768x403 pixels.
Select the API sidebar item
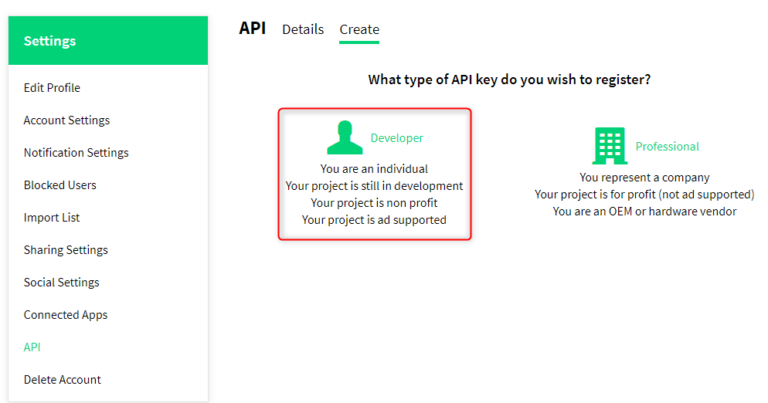pyautogui.click(x=32, y=347)
